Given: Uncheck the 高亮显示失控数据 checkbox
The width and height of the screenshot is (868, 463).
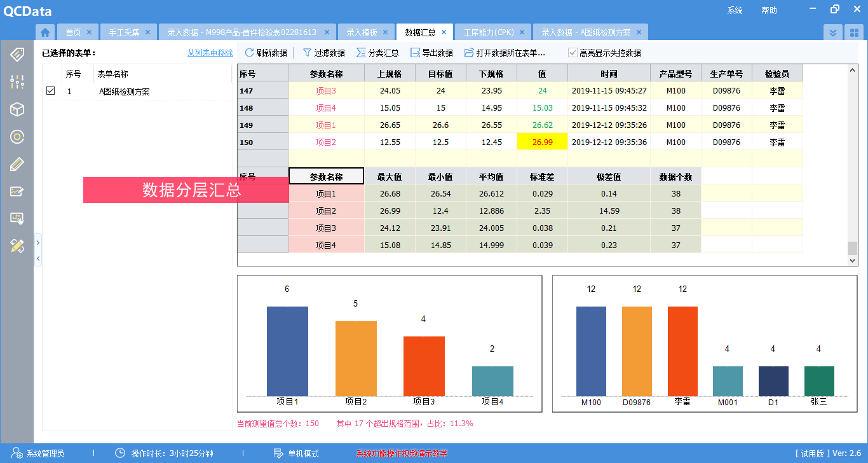Looking at the screenshot, I should point(571,52).
